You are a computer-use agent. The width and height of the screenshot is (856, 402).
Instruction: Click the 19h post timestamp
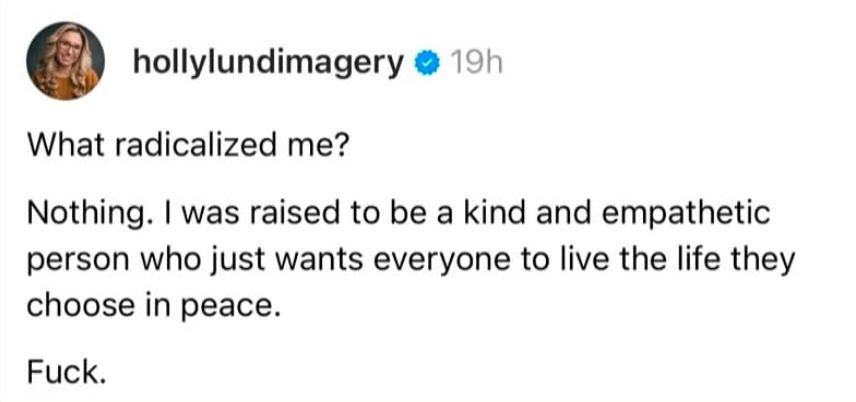point(473,64)
